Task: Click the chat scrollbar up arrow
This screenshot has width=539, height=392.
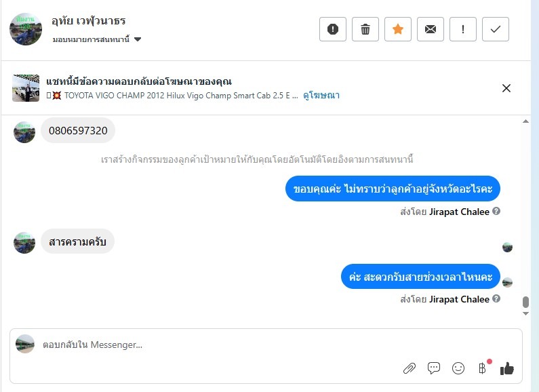Action: pyautogui.click(x=525, y=121)
